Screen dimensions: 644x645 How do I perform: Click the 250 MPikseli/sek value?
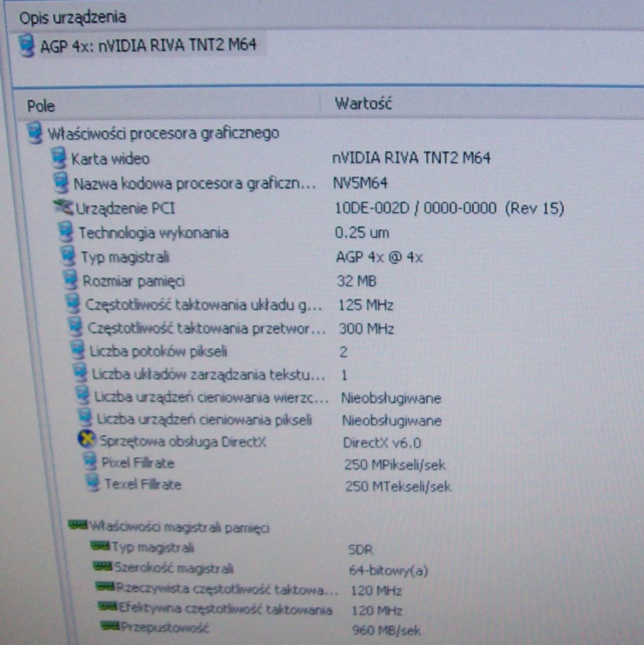(x=395, y=465)
